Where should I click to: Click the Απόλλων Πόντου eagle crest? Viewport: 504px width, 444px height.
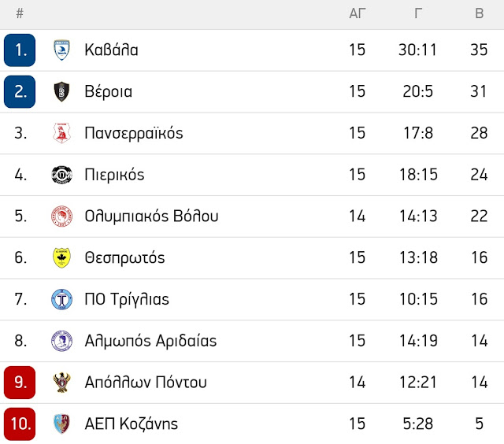click(x=61, y=383)
